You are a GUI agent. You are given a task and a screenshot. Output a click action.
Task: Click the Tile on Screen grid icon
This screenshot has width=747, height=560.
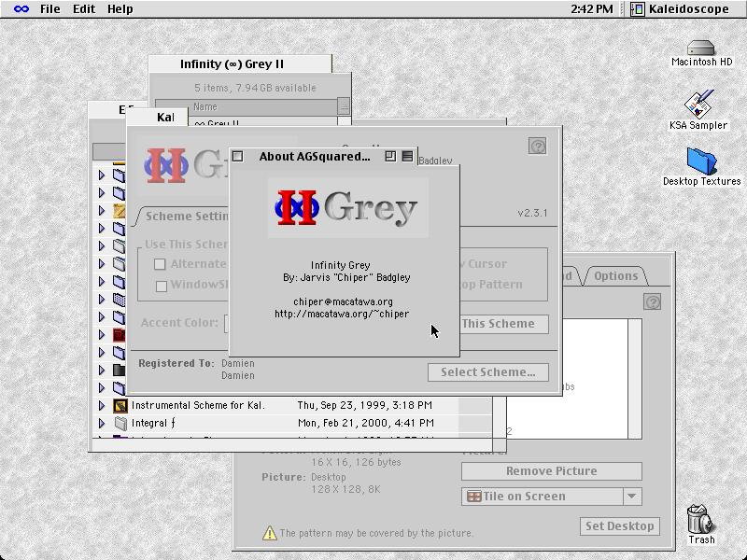pos(474,497)
